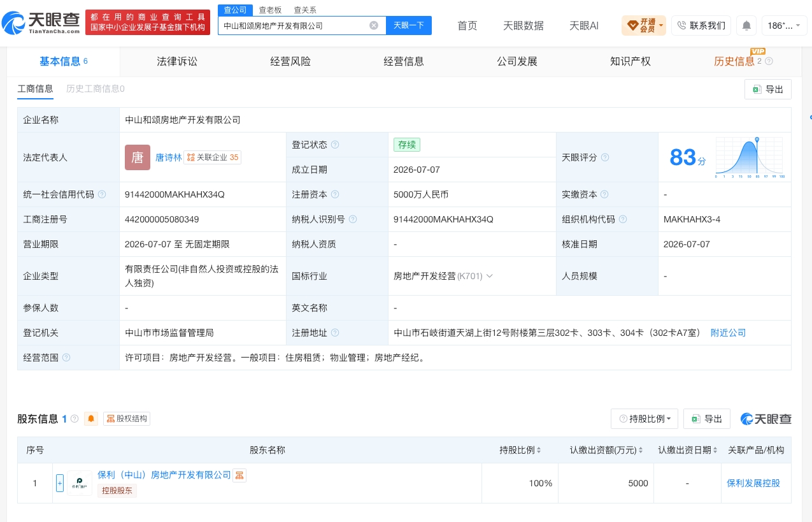This screenshot has height=522, width=812.
Task: Open 天眼数据 in top navigation
Action: point(524,25)
